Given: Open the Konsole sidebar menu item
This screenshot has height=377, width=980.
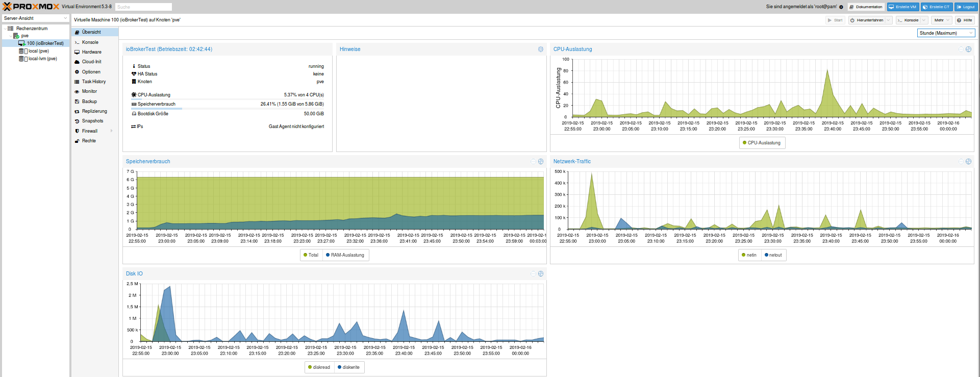Looking at the screenshot, I should [x=95, y=42].
